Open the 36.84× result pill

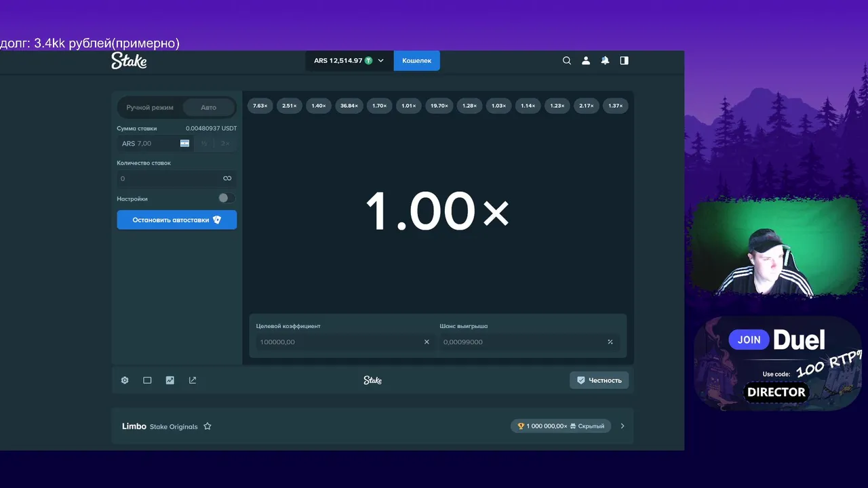click(x=349, y=106)
